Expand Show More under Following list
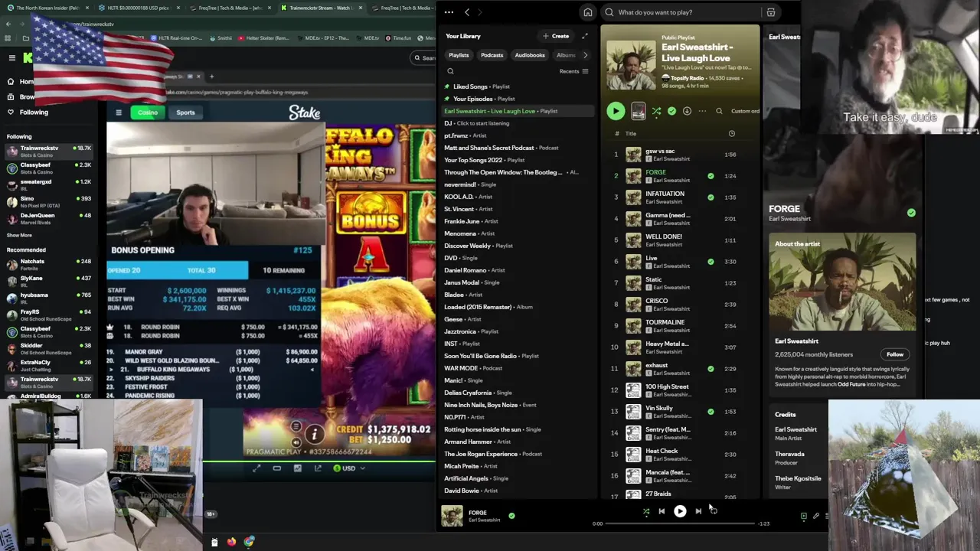This screenshot has height=551, width=980. [x=19, y=236]
